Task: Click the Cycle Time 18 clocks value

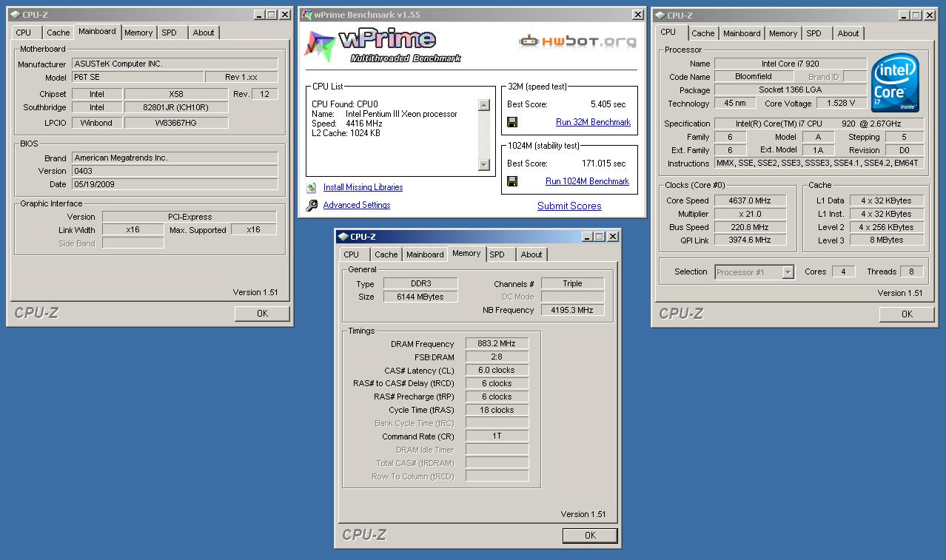Action: coord(497,411)
